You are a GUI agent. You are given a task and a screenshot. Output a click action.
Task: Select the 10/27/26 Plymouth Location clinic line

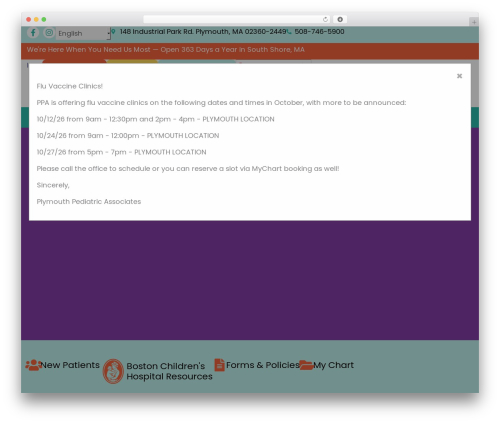121,152
